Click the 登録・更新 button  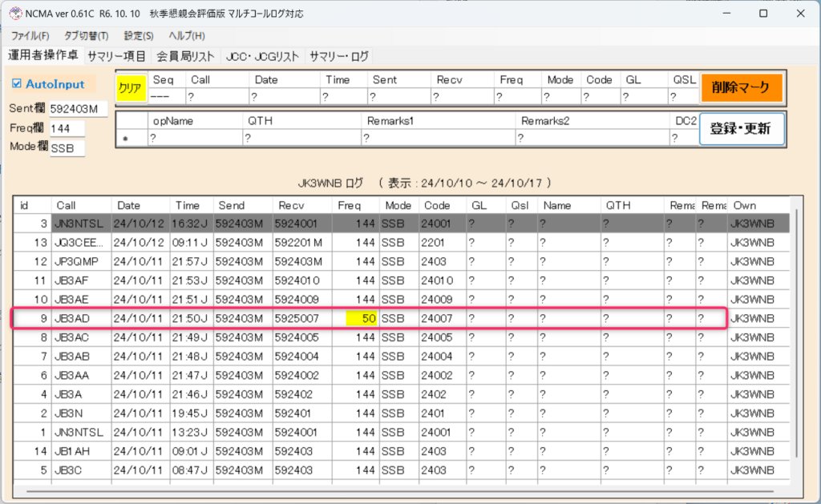pos(742,128)
